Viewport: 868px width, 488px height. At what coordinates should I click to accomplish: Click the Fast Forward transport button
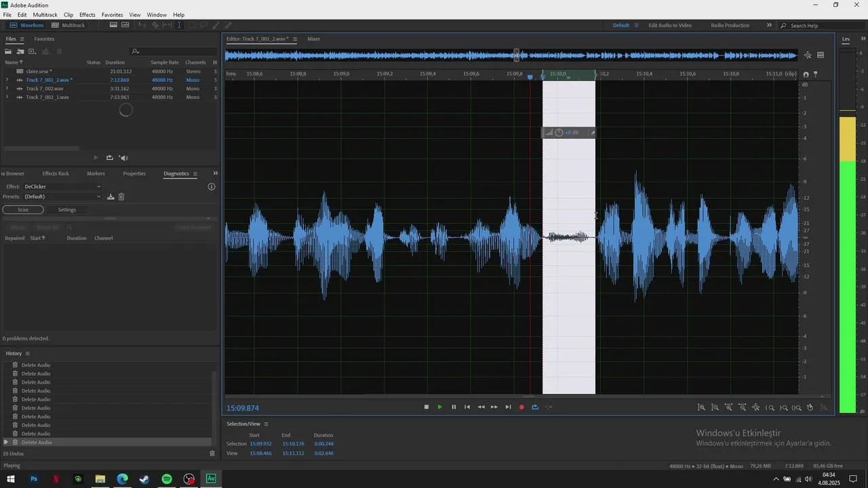point(494,407)
